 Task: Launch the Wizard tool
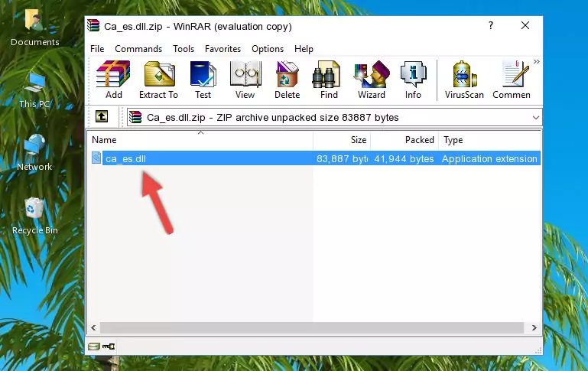pyautogui.click(x=372, y=80)
